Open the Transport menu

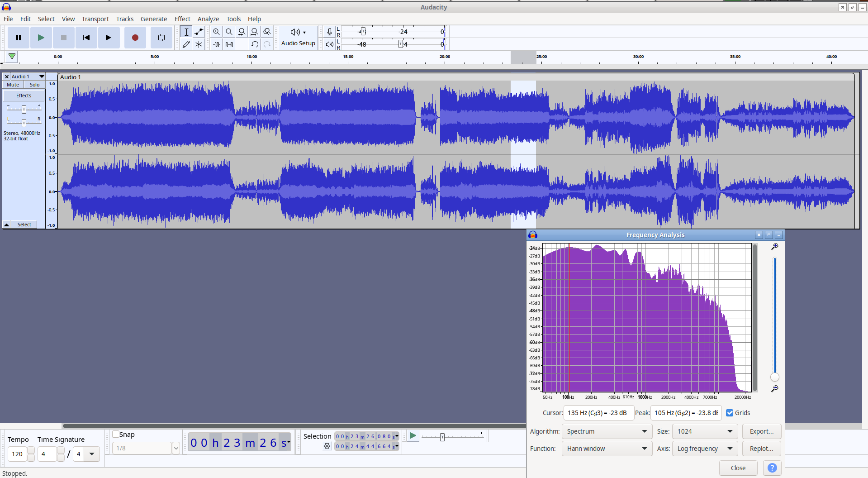[x=95, y=19]
